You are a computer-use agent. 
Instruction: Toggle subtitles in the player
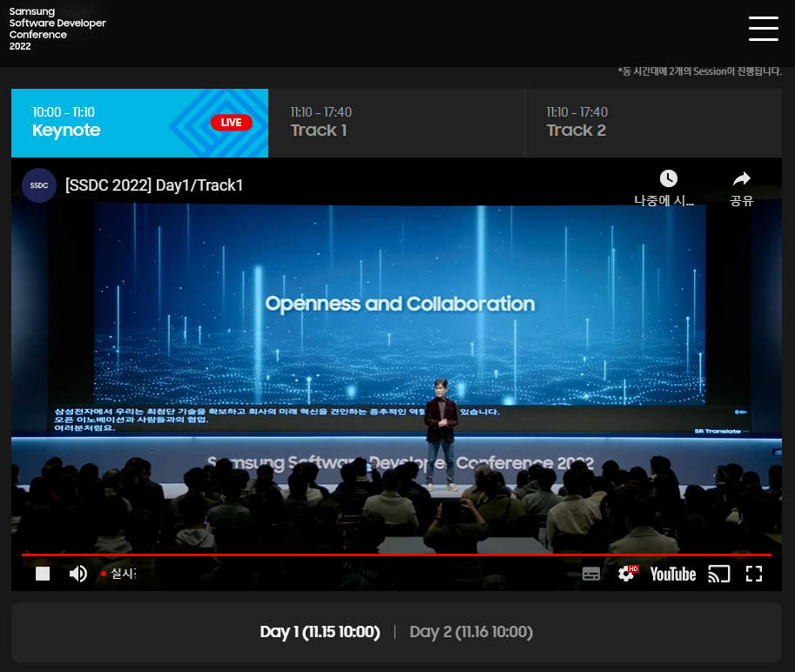pyautogui.click(x=591, y=574)
